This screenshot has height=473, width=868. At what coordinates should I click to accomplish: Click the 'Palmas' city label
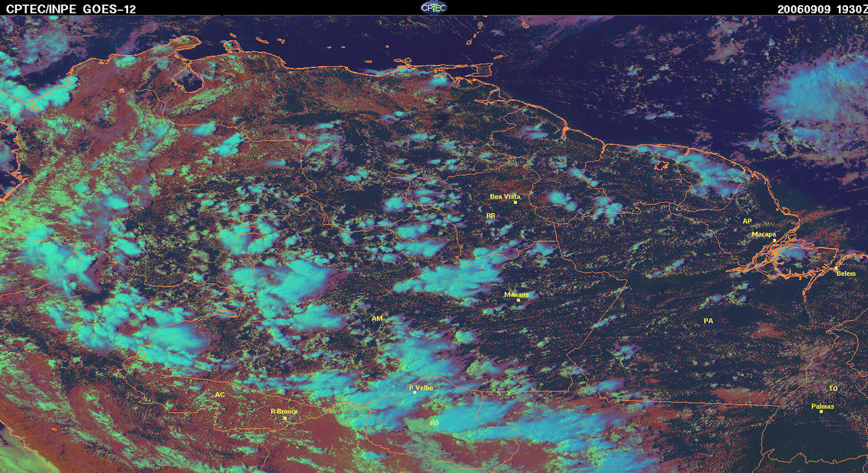823,406
